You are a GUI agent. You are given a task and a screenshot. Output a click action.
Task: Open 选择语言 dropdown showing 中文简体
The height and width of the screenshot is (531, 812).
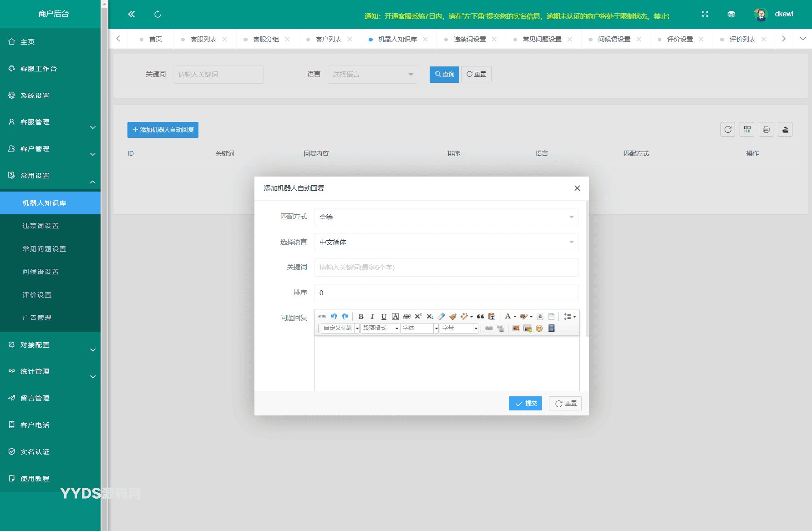(446, 242)
